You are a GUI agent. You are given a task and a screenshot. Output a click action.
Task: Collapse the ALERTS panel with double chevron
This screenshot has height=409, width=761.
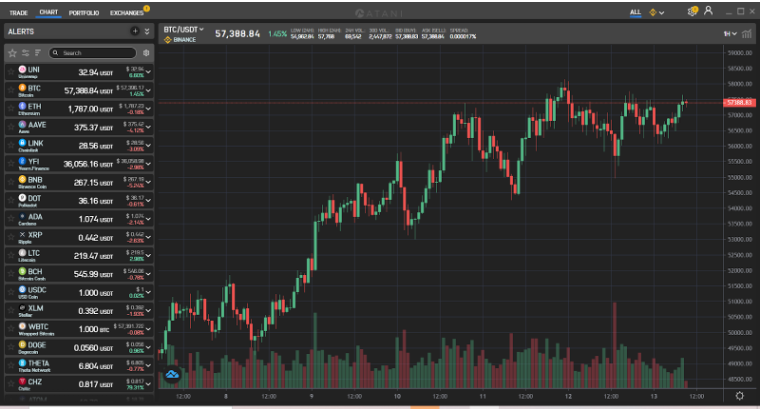point(147,32)
